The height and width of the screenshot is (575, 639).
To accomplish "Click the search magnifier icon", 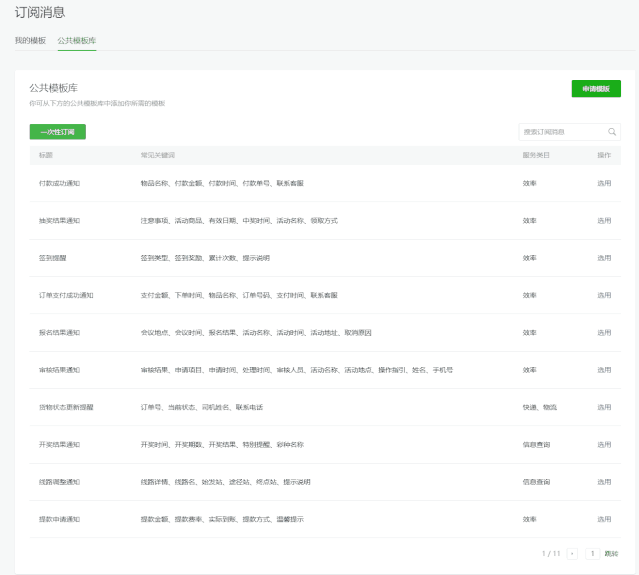I will 612,132.
